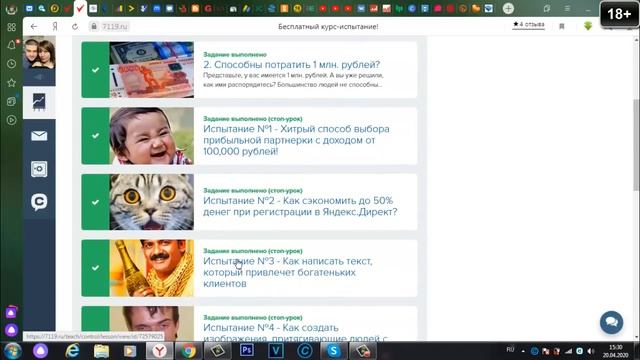The width and height of the screenshot is (640, 360).
Task: Click the green checkmark of Испытание №1
Action: 95,136
